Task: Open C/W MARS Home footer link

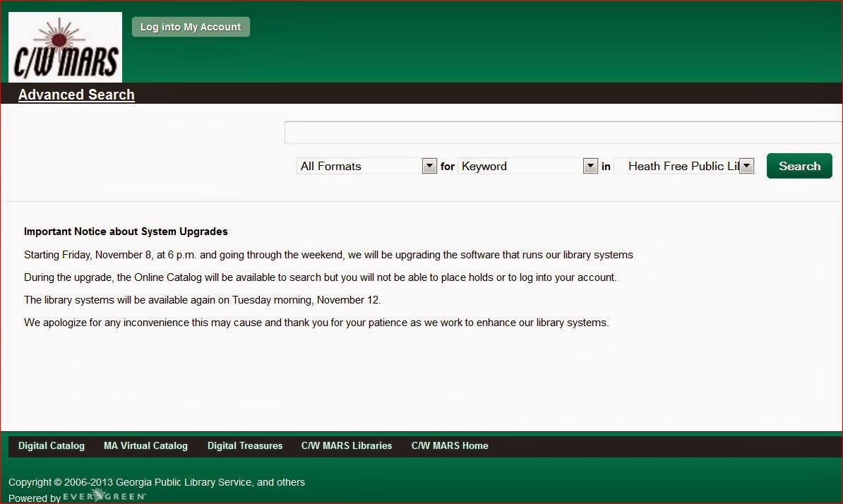Action: 450,445
